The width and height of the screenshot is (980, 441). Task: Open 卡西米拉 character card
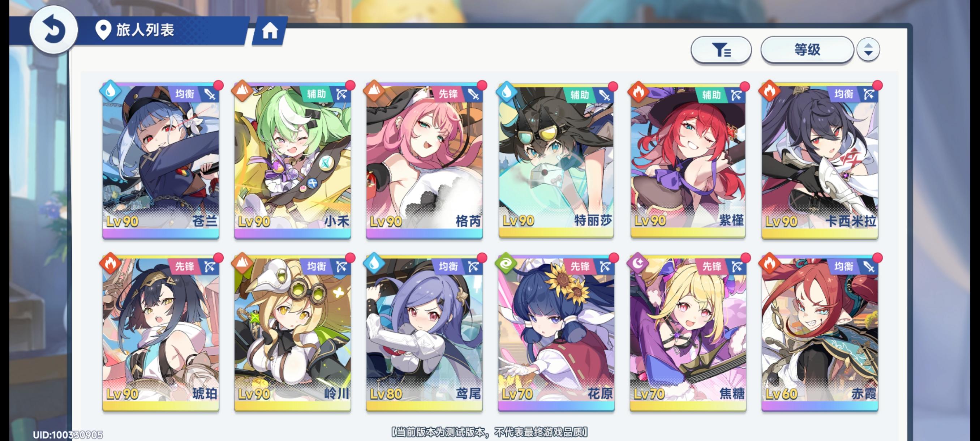tap(820, 160)
